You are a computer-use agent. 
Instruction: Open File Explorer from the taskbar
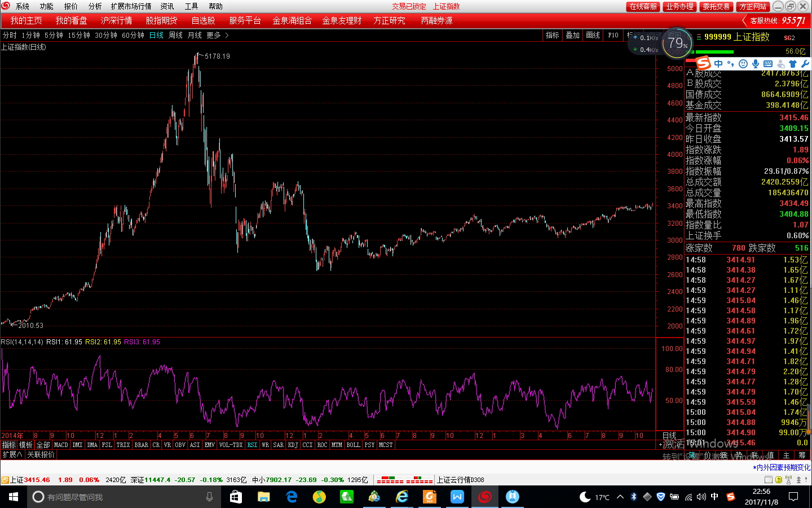pos(263,497)
